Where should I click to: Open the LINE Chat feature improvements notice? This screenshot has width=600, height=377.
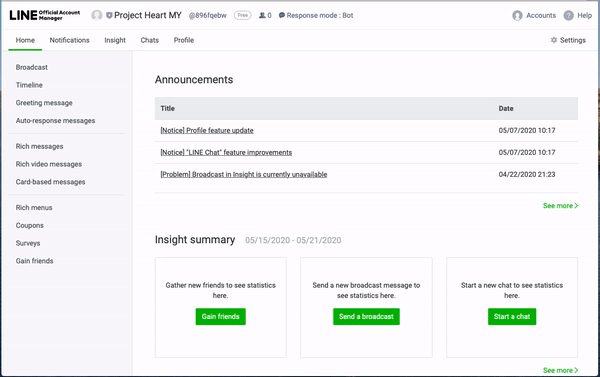tap(226, 152)
